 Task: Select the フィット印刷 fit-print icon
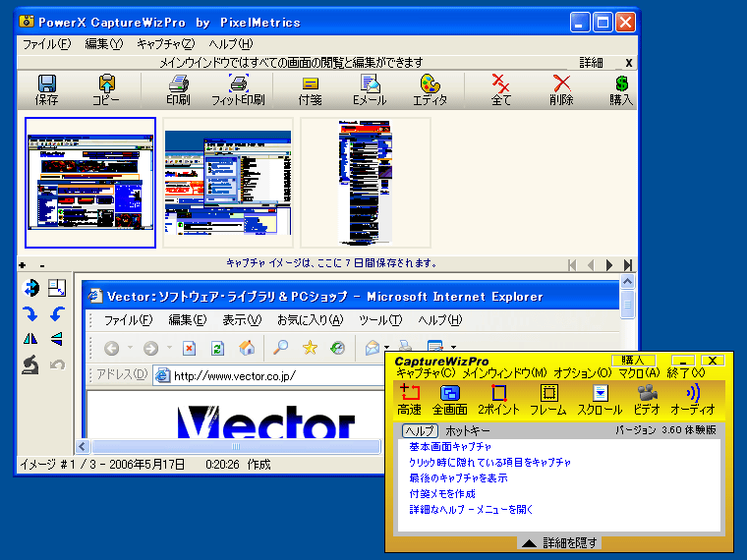(238, 90)
